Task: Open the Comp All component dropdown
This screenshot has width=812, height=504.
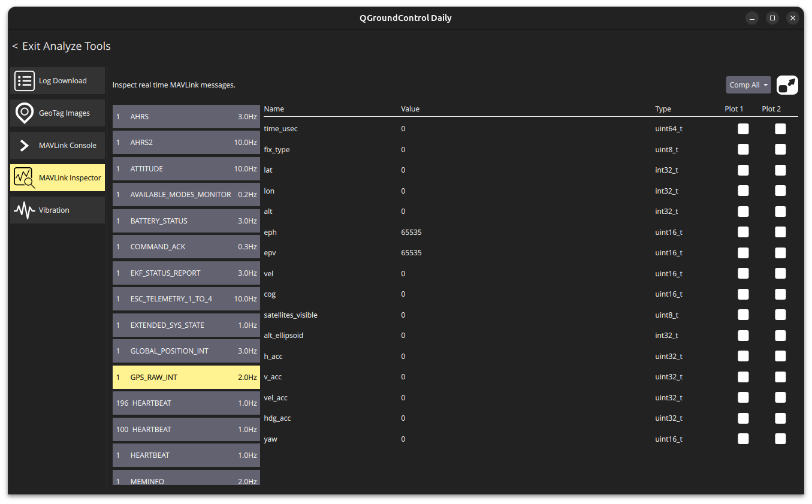Action: point(748,85)
